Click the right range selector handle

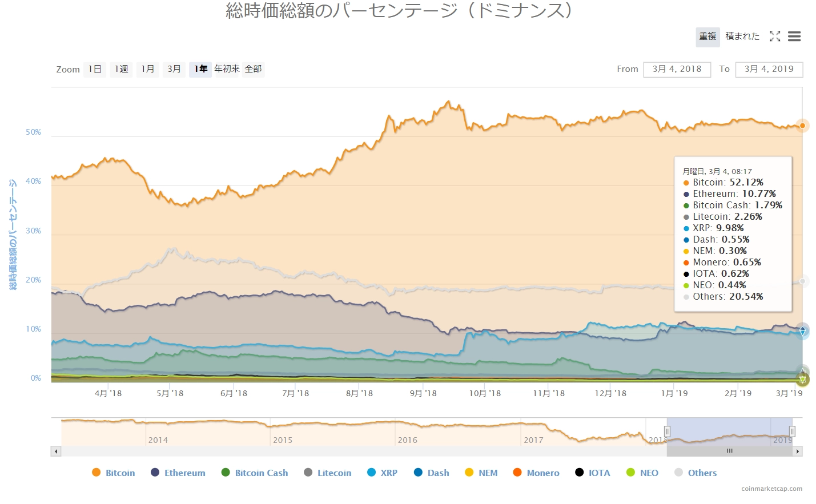(792, 432)
